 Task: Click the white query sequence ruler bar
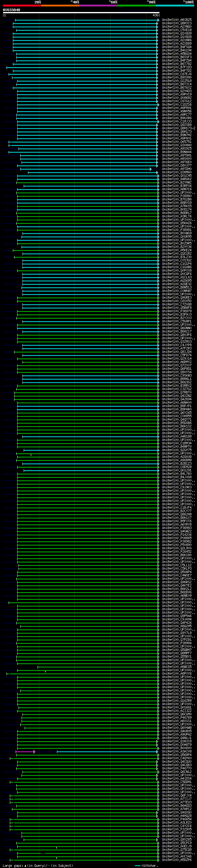81,13
